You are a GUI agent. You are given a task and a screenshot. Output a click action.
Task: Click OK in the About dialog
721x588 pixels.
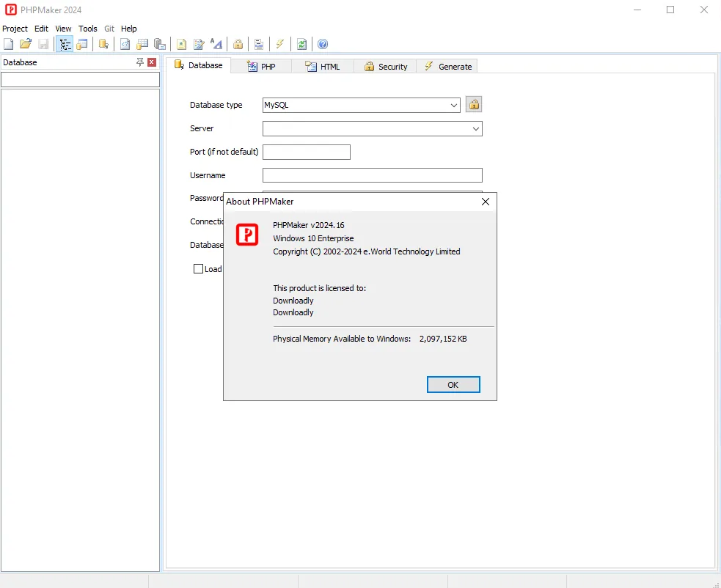[453, 385]
